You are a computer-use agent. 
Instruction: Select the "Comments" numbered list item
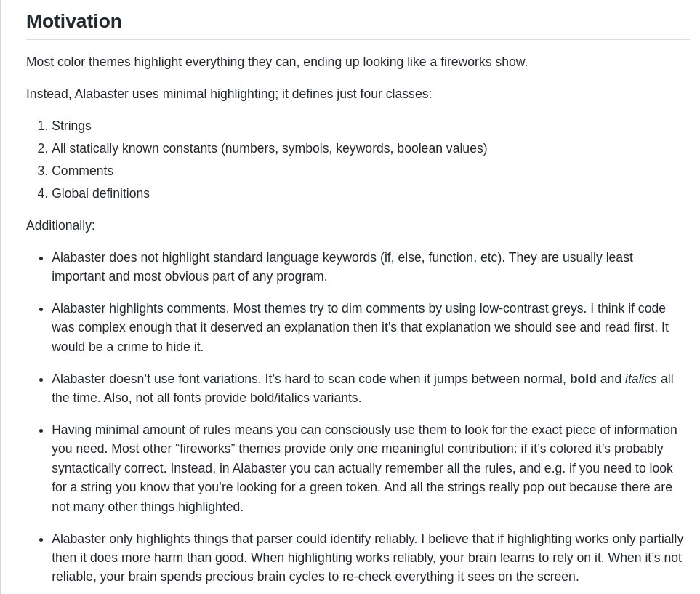(82, 171)
